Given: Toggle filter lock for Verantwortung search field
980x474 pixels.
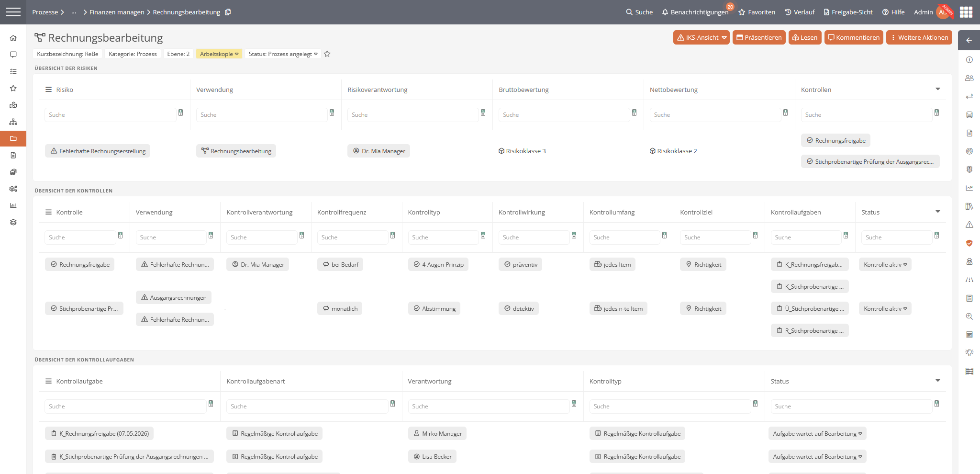Looking at the screenshot, I should click(x=574, y=404).
